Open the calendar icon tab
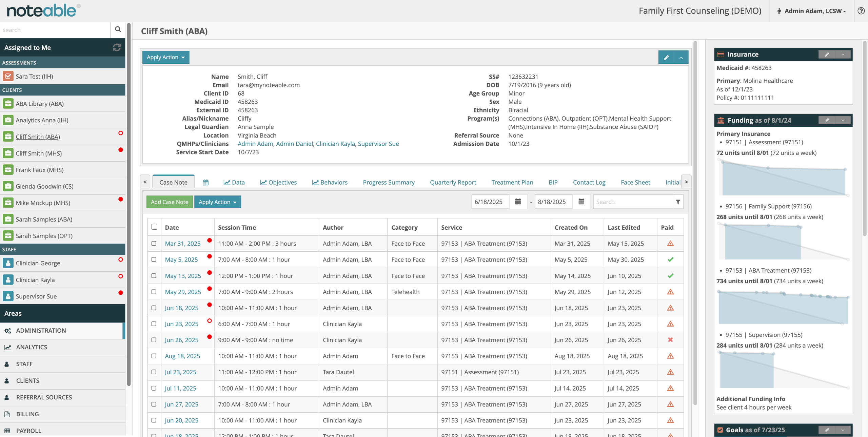This screenshot has width=868, height=437. [205, 182]
